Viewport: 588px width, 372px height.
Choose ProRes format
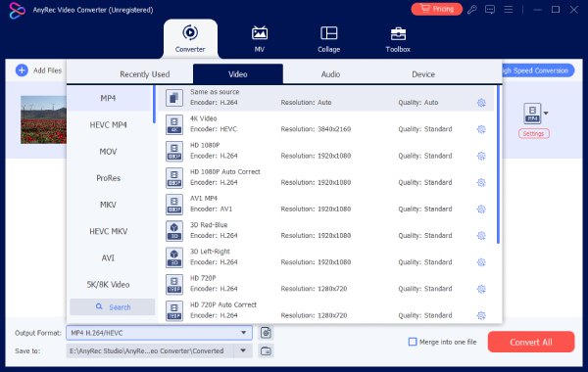coord(109,178)
